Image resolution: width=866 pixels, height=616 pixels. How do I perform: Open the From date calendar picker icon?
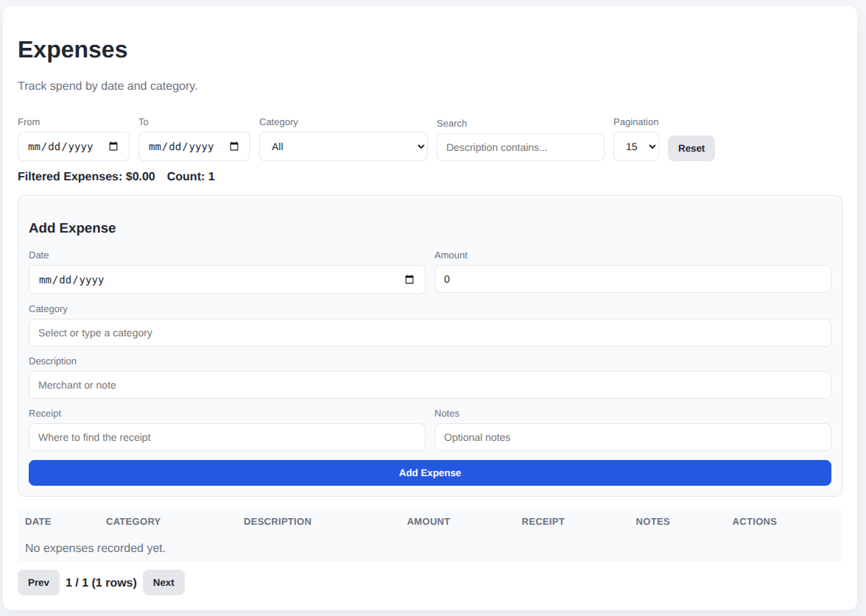(x=113, y=146)
